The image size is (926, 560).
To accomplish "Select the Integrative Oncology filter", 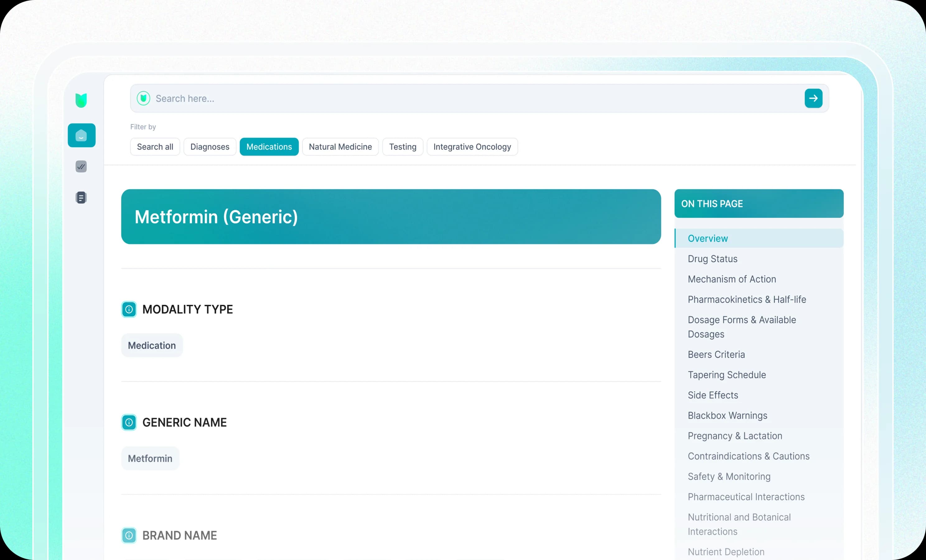I will click(472, 147).
